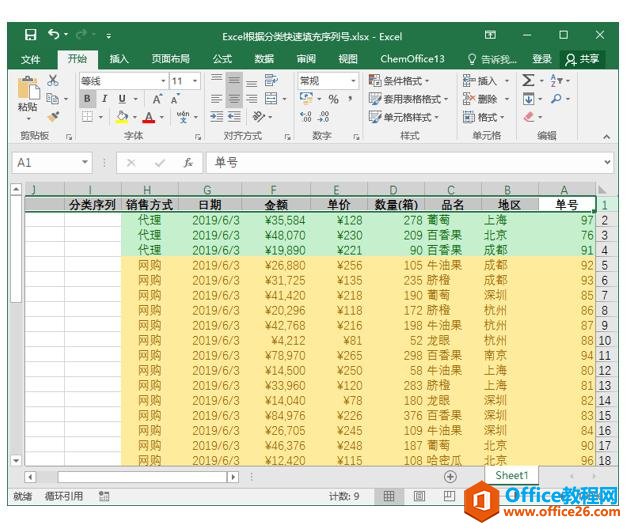Image resolution: width=627 pixels, height=529 pixels.
Task: Click the Sort and Filter icon
Action: (x=556, y=80)
